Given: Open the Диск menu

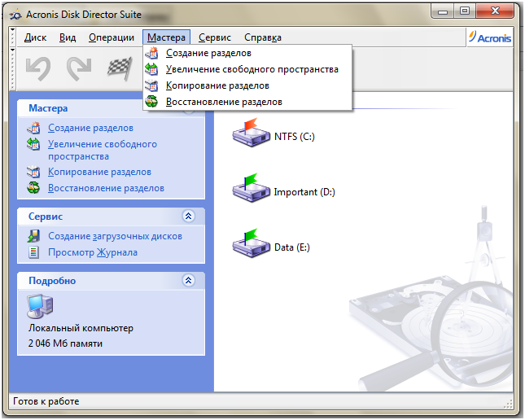Looking at the screenshot, I should (35, 37).
